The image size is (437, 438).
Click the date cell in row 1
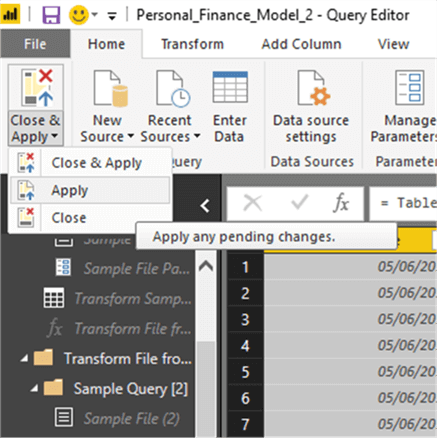(x=350, y=267)
